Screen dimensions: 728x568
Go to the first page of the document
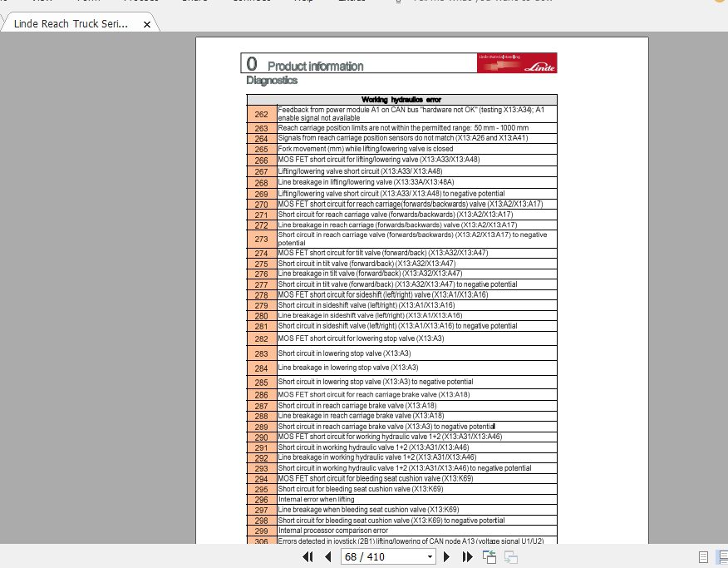(x=307, y=556)
